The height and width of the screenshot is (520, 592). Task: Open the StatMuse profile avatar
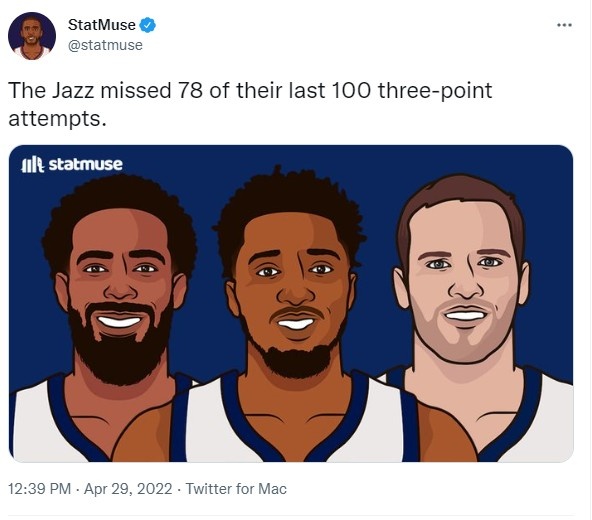tap(32, 36)
